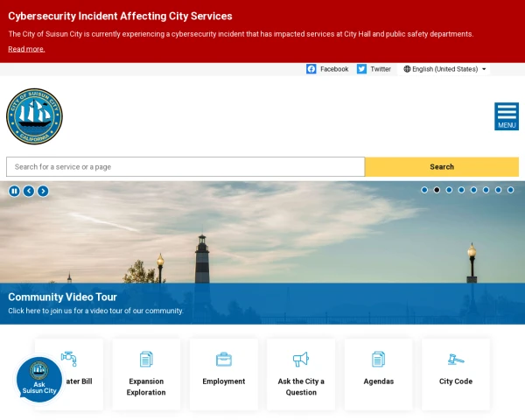Open the Expansion Exploration document icon
Image resolution: width=525 pixels, height=420 pixels.
[x=146, y=359]
